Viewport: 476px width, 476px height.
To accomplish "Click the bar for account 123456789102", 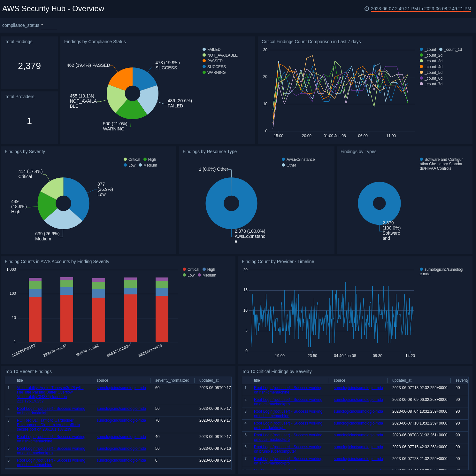I will [x=35, y=310].
